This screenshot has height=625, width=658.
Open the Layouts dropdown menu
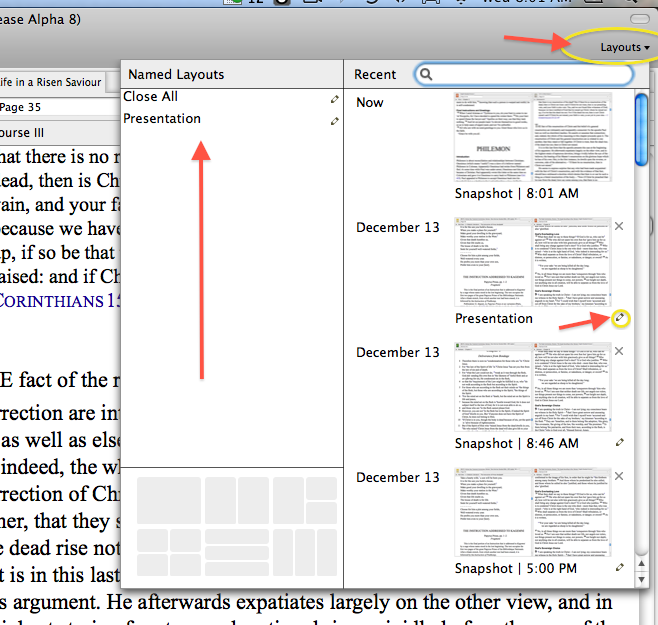coord(624,47)
